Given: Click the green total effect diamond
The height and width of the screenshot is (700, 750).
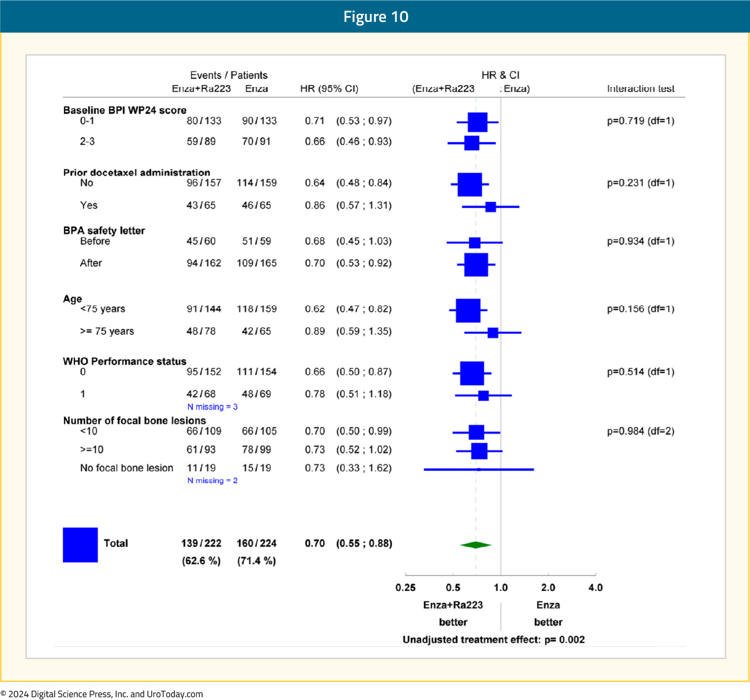Looking at the screenshot, I should click(x=475, y=545).
